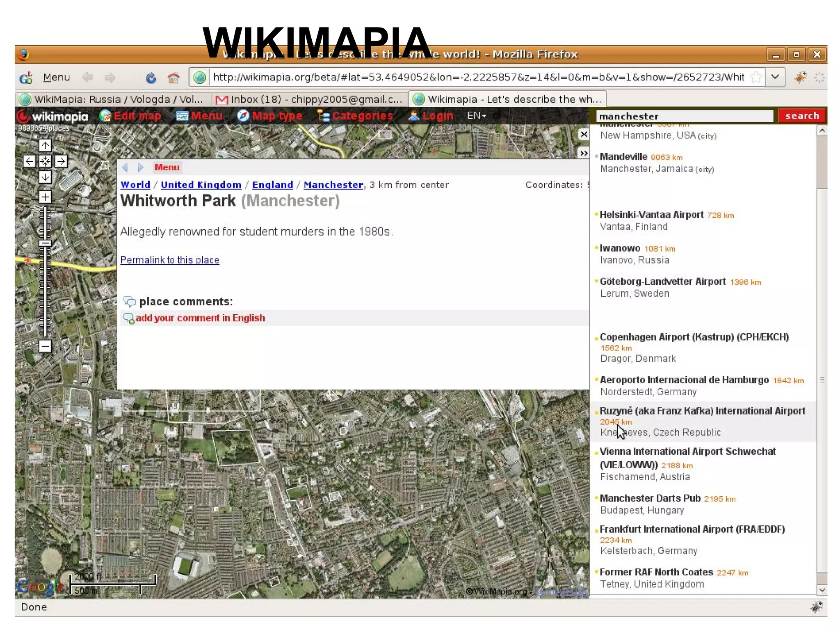Select Former RAF North Coates result
Screen dimensions: 840x630
pos(656,572)
